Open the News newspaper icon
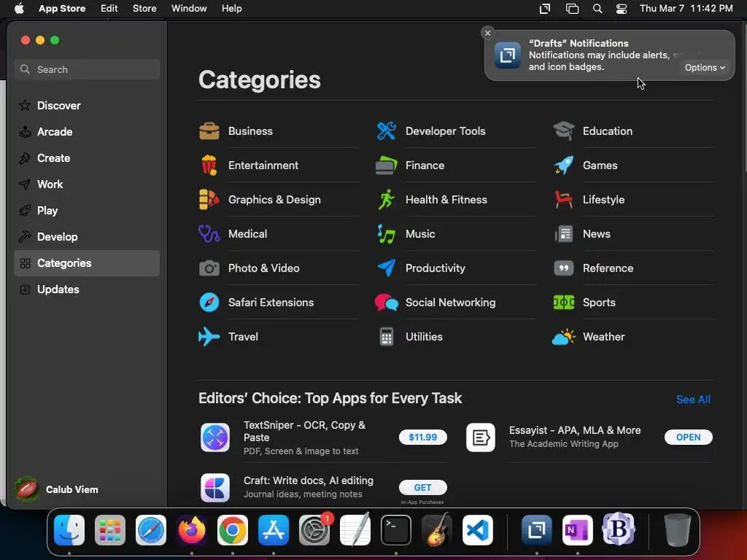 tap(564, 234)
